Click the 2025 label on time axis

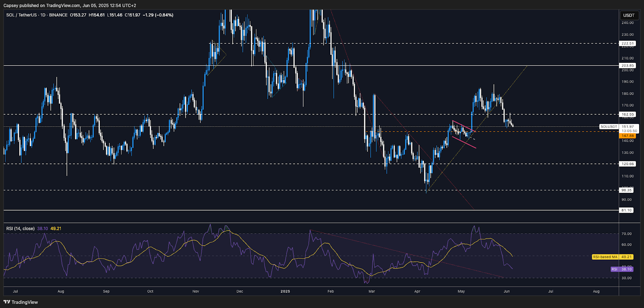[285, 291]
